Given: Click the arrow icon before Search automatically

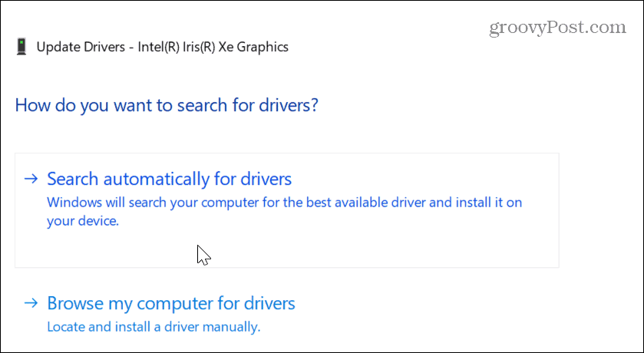Looking at the screenshot, I should click(x=31, y=179).
